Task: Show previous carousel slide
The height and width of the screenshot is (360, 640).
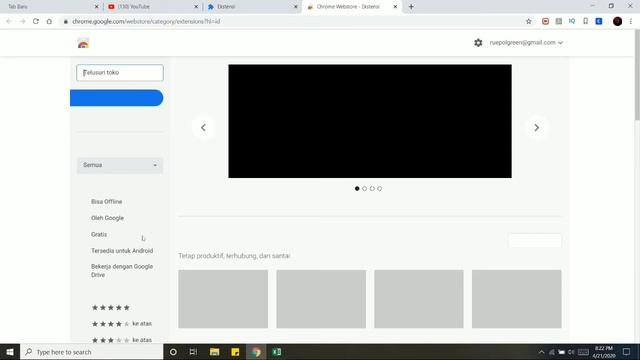Action: point(203,128)
